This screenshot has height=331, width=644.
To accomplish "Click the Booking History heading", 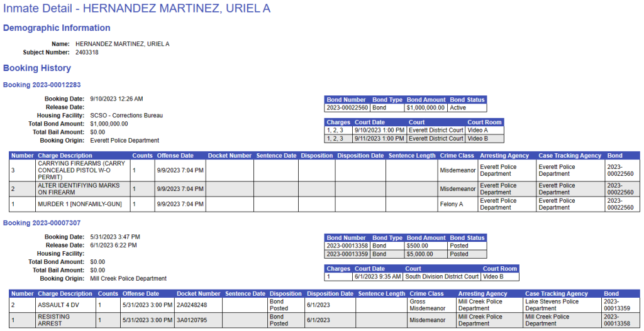I will (x=37, y=68).
